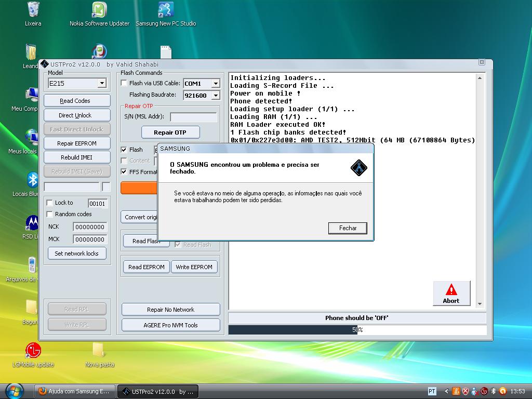Toggle the disabled Read Flash checkbox
This screenshot has width=532, height=399.
click(178, 245)
